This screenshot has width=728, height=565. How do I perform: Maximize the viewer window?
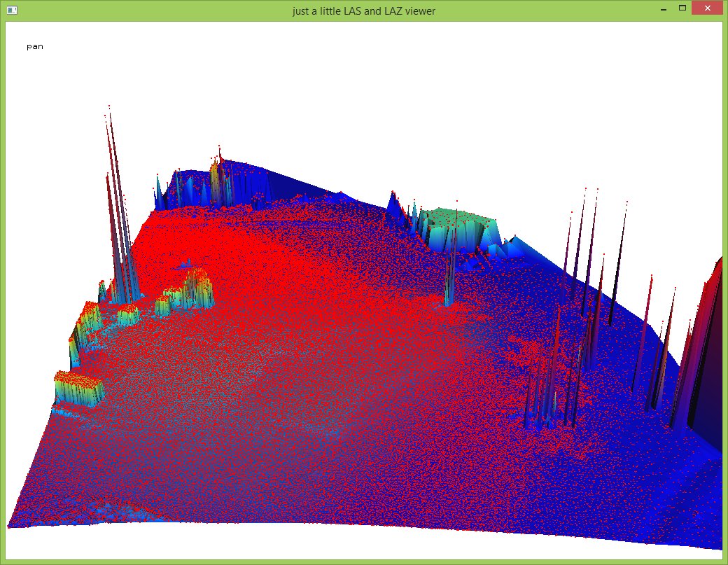pyautogui.click(x=682, y=8)
